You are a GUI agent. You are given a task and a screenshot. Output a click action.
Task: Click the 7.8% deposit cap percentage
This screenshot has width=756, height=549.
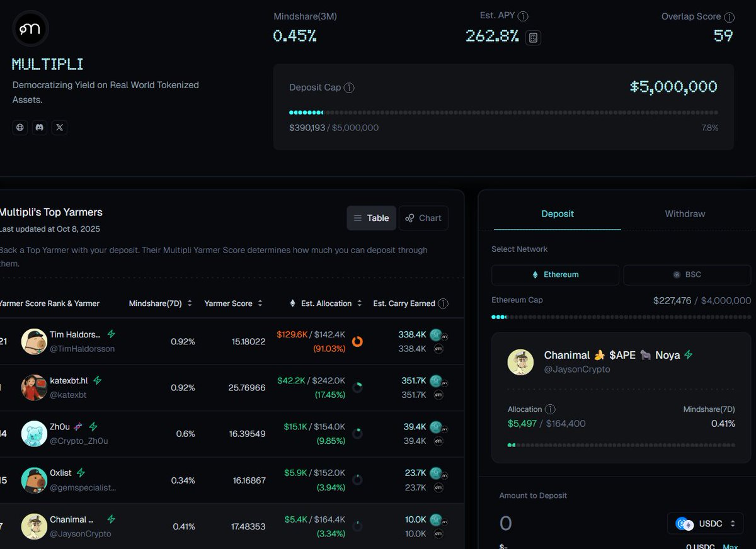pyautogui.click(x=710, y=128)
